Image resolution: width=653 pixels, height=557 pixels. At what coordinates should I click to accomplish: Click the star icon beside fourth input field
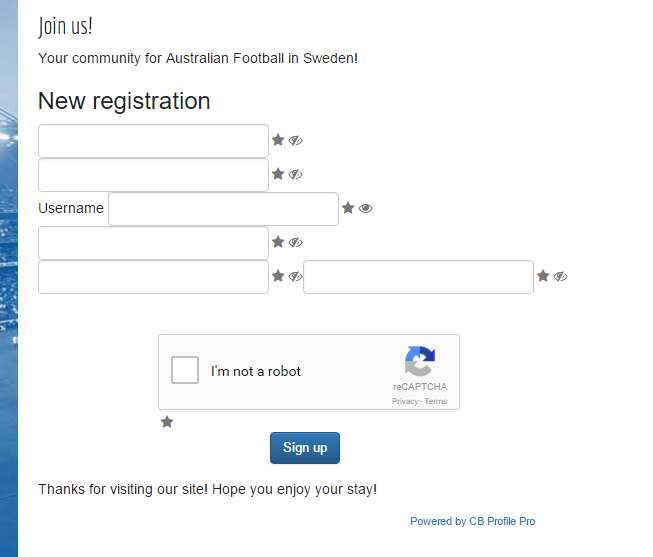pyautogui.click(x=278, y=242)
